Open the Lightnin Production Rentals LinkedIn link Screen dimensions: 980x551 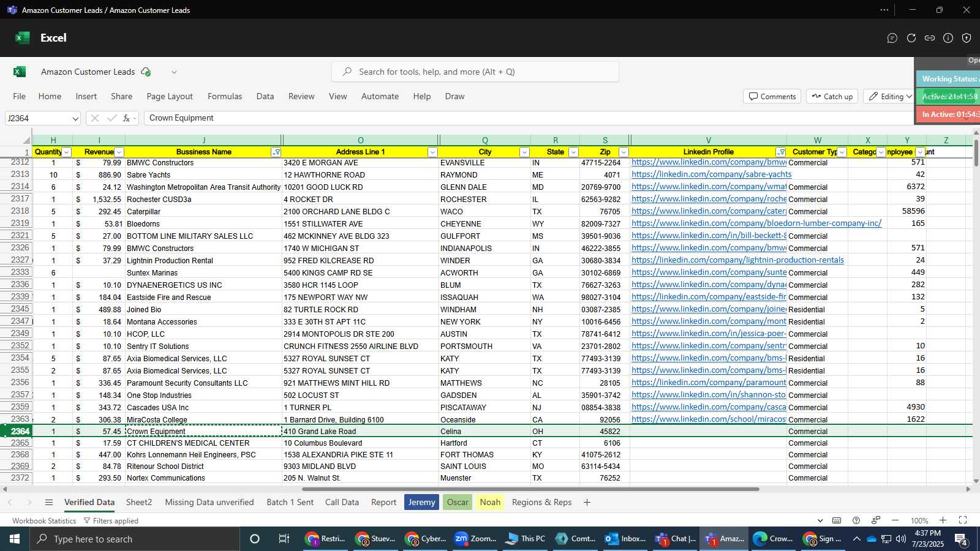point(737,260)
